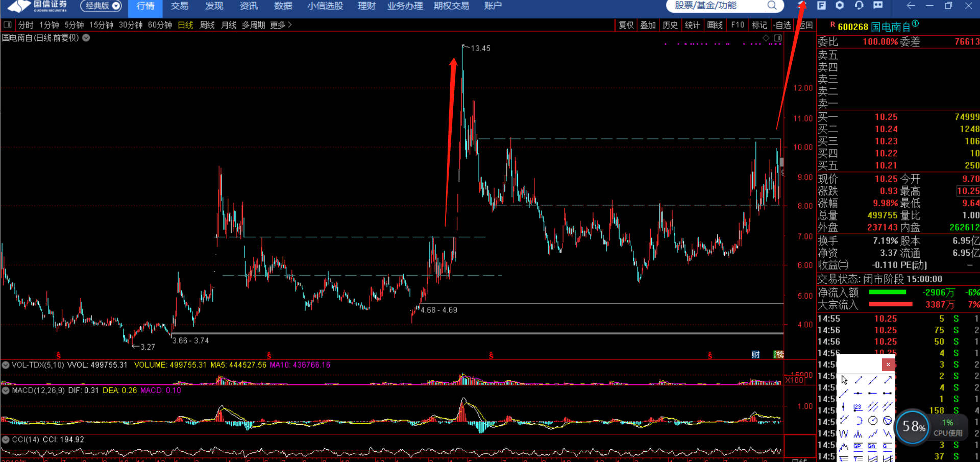Toggle the diamond marker icon above chart
Viewport: 980px width, 462px height.
[766, 38]
